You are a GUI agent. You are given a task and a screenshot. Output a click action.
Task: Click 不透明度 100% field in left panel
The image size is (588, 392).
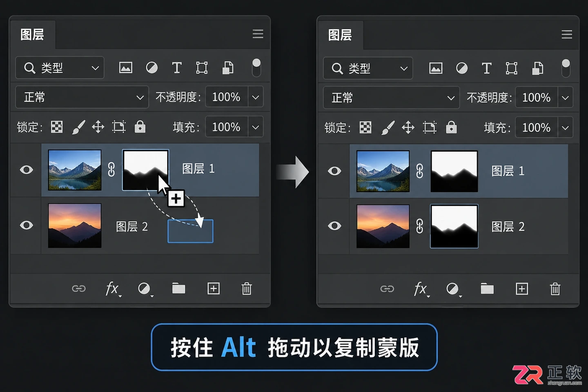[x=227, y=97]
